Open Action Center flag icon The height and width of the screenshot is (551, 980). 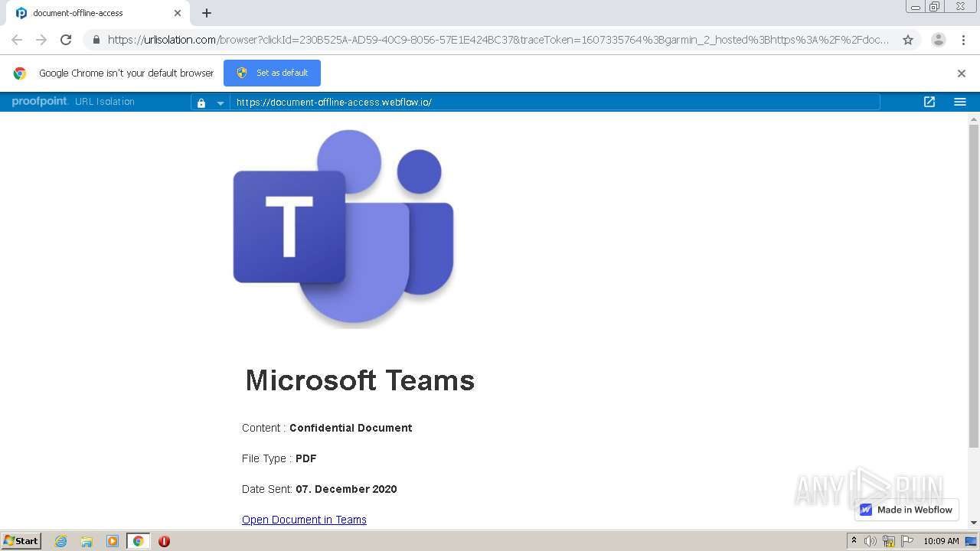(907, 541)
